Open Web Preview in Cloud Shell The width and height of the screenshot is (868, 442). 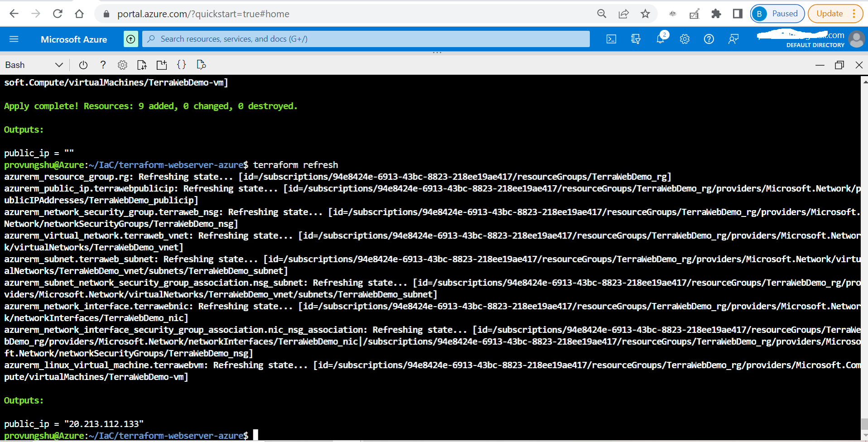(x=201, y=65)
